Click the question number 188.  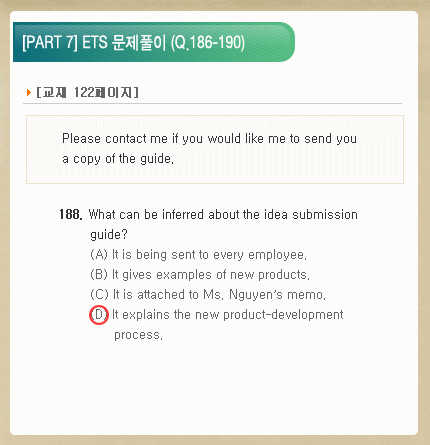click(x=71, y=214)
